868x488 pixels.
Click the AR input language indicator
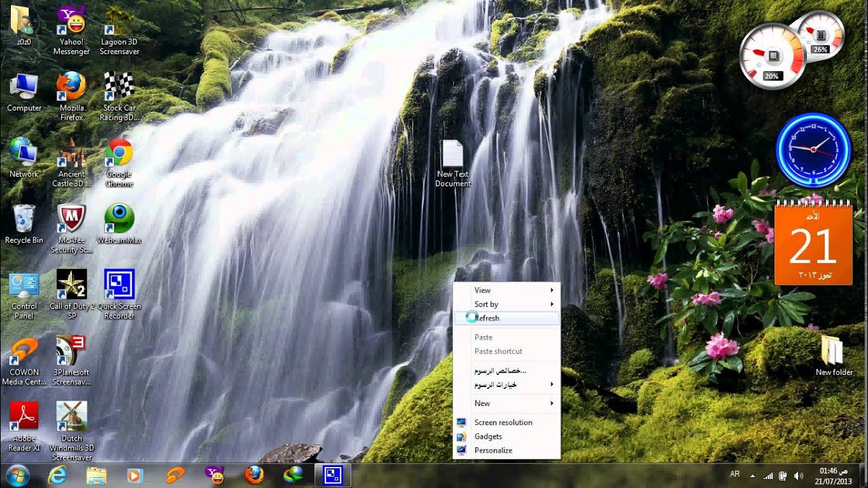734,474
